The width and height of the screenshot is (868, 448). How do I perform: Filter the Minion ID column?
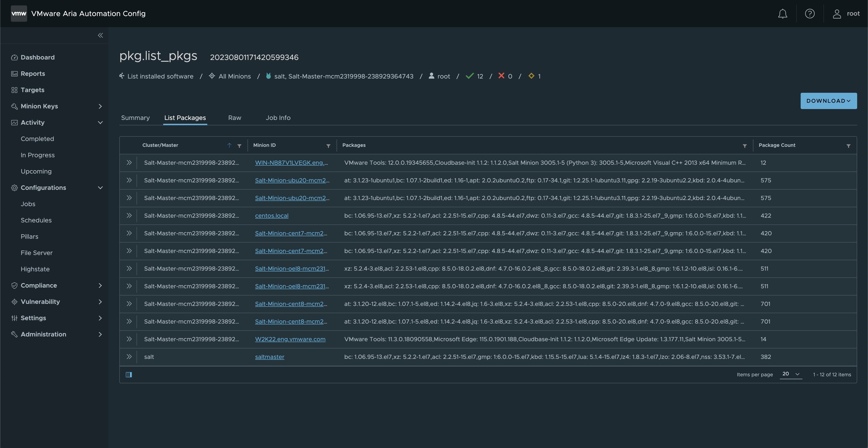[328, 146]
